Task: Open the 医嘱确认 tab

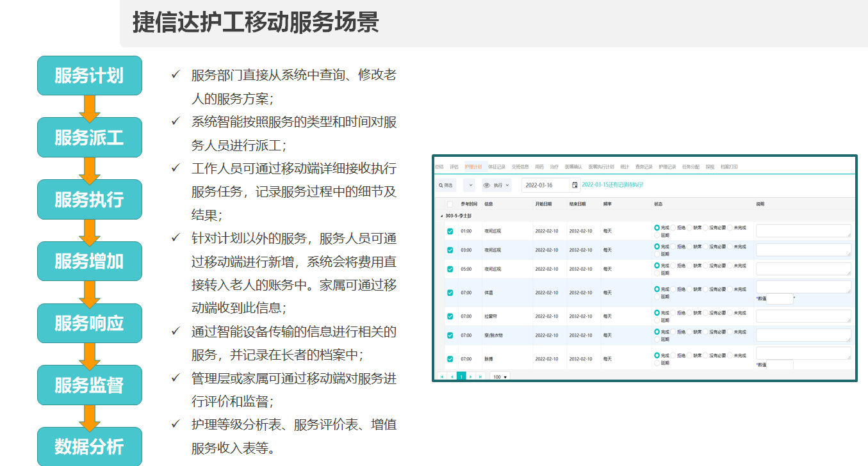Action: click(573, 167)
